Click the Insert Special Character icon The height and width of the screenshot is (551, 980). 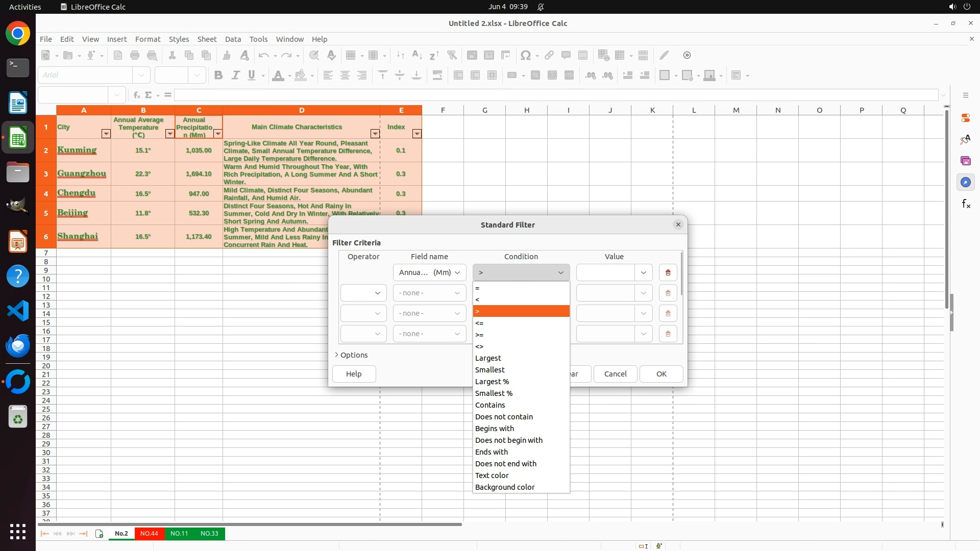coord(525,55)
